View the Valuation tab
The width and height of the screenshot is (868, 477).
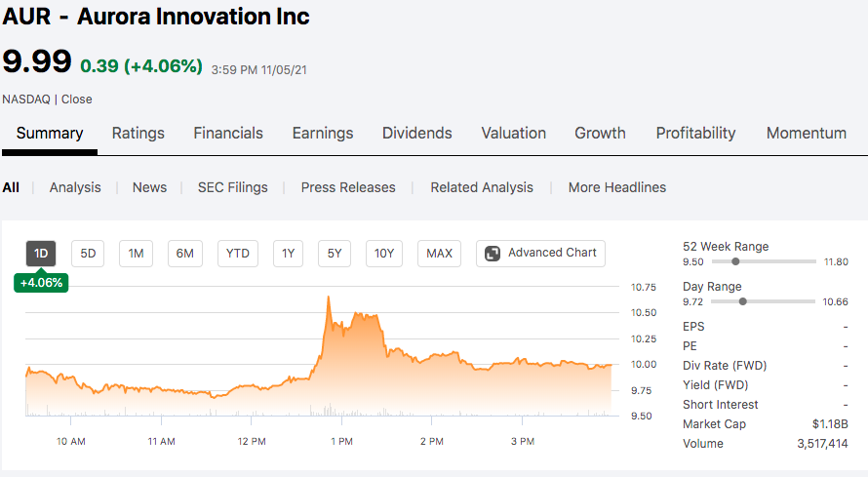pyautogui.click(x=514, y=134)
